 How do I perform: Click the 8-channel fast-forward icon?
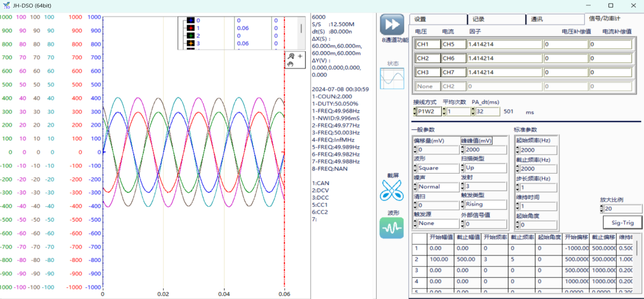point(391,25)
